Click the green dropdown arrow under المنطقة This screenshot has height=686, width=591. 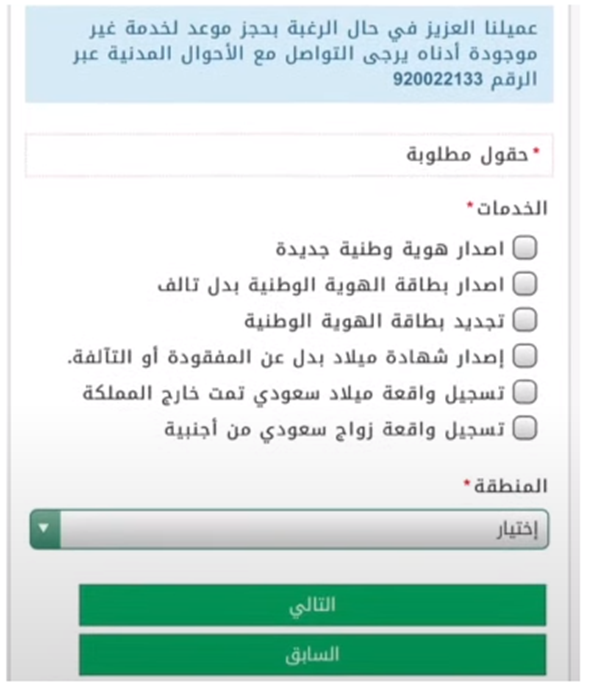(x=45, y=528)
